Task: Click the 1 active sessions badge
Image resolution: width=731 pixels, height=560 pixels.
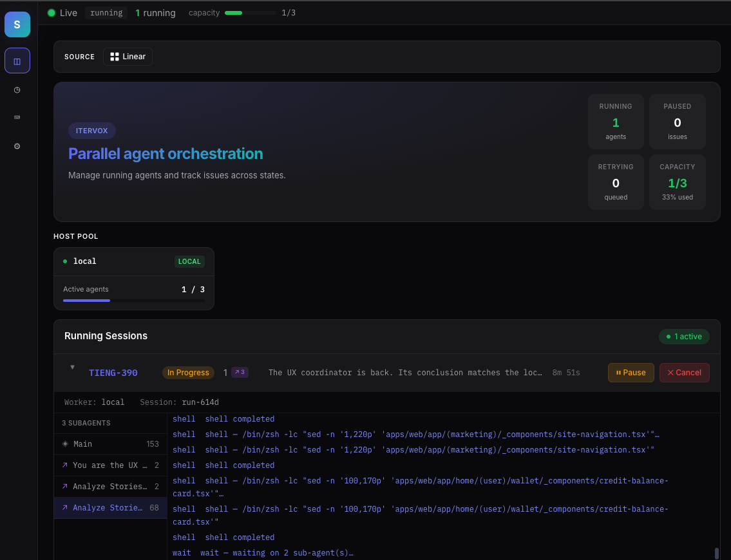Action: click(x=684, y=337)
